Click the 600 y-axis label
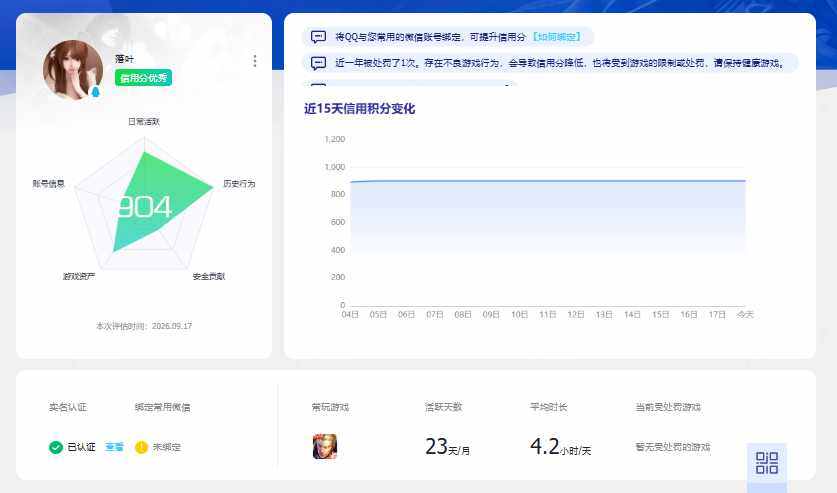 (338, 222)
